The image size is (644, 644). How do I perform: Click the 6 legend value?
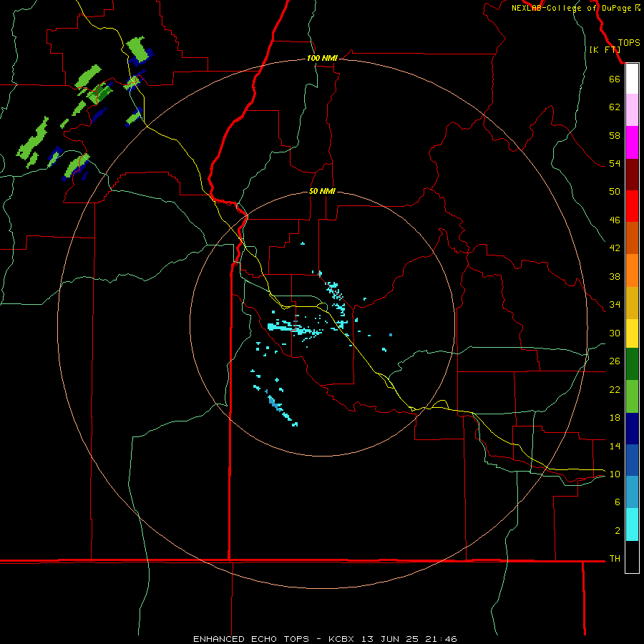point(618,502)
